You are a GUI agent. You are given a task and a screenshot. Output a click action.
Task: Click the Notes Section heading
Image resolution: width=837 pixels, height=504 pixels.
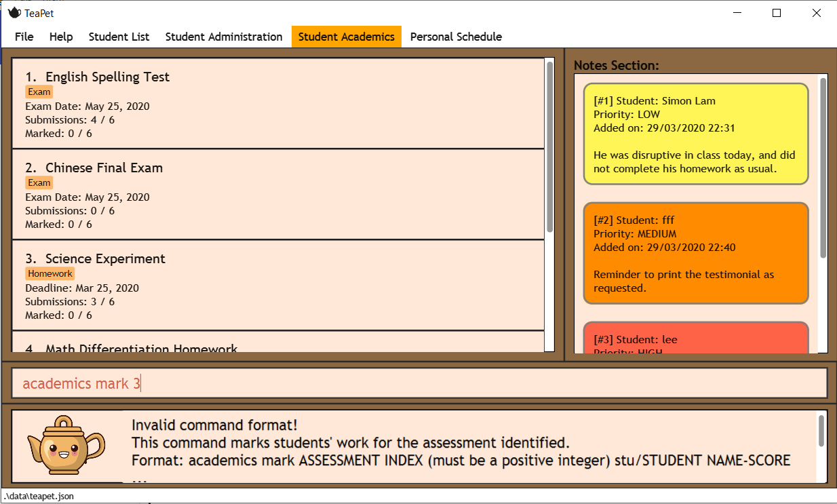617,66
